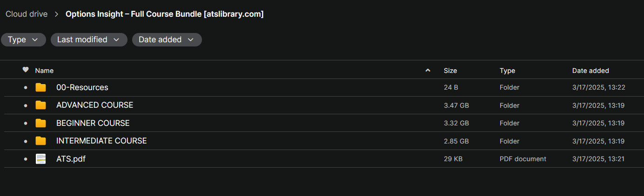Image resolution: width=644 pixels, height=196 pixels.
Task: Click the breadcrumb chevron after Cloud drive
Action: click(57, 14)
